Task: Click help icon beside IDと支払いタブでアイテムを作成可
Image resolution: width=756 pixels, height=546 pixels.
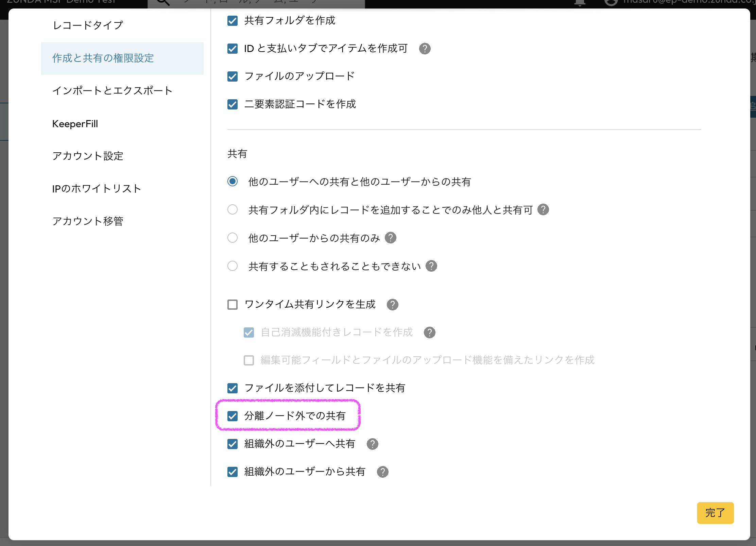Action: tap(425, 49)
